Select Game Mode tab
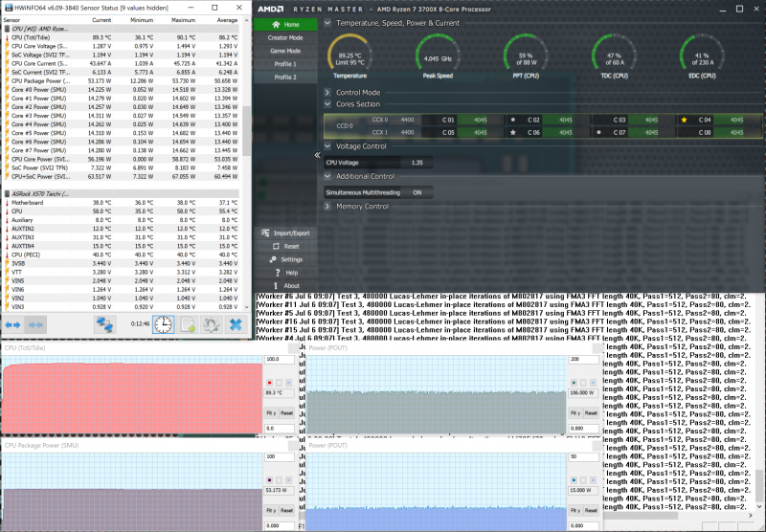 (285, 51)
